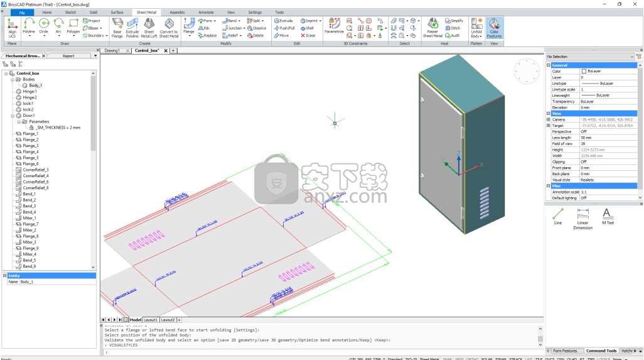This screenshot has height=360, width=644.
Task: Open the Boundary dropdown
Action: [x=107, y=36]
